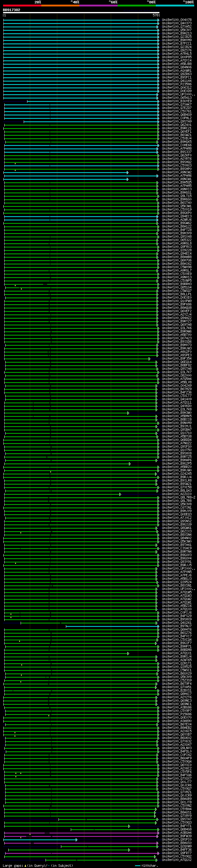The height and width of the screenshot is (868, 197).
Task: Open the UniRef100_Q9ZS76 hit
Action: pyautogui.click(x=177, y=50)
